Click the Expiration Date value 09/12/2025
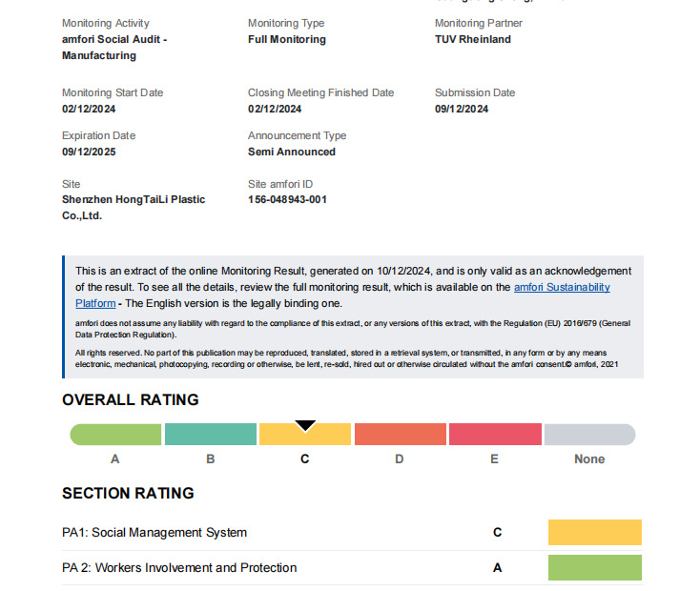 [x=89, y=152]
